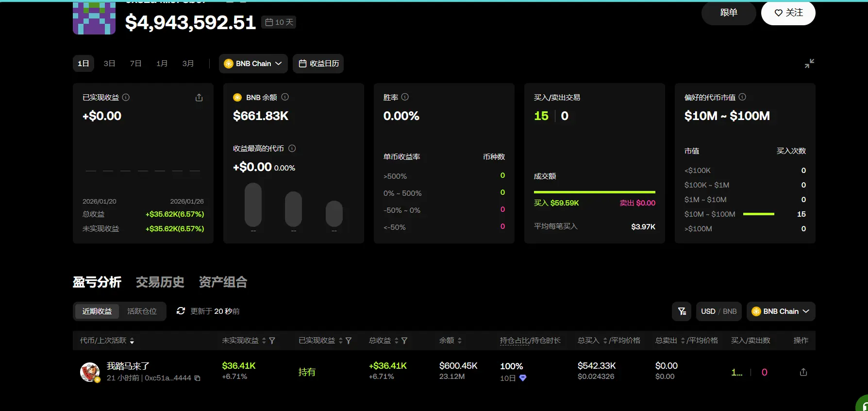Copy the 0xc51a...4444 contract address
The height and width of the screenshot is (411, 868).
(x=197, y=378)
